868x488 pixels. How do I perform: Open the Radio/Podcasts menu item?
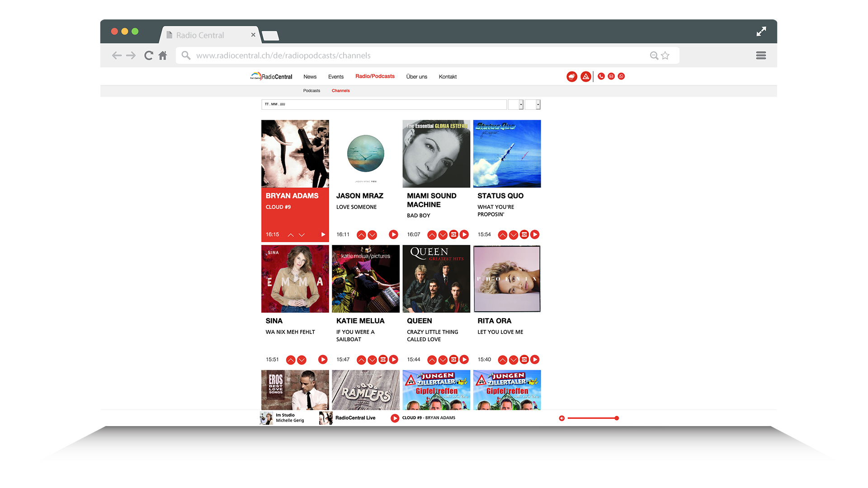pyautogui.click(x=375, y=76)
